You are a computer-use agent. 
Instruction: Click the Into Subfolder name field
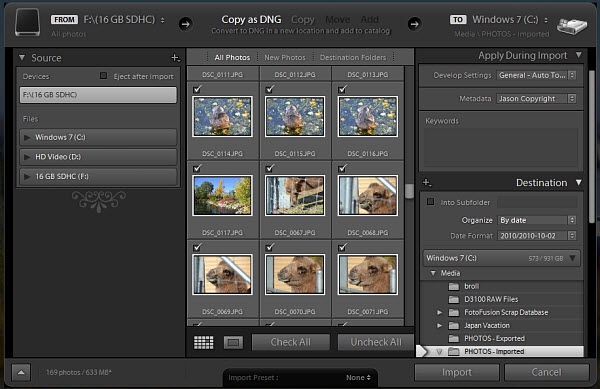click(x=537, y=202)
